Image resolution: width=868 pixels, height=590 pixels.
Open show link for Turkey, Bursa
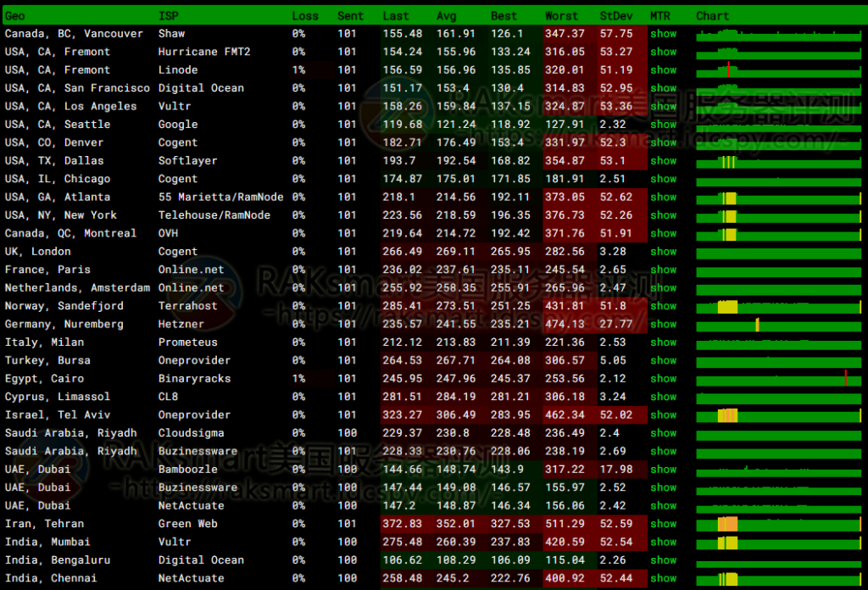(x=663, y=360)
